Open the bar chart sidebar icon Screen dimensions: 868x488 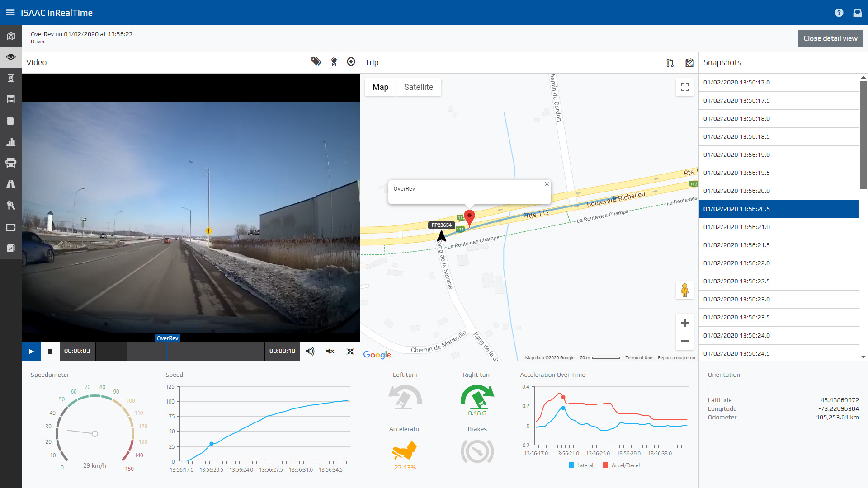pyautogui.click(x=11, y=142)
